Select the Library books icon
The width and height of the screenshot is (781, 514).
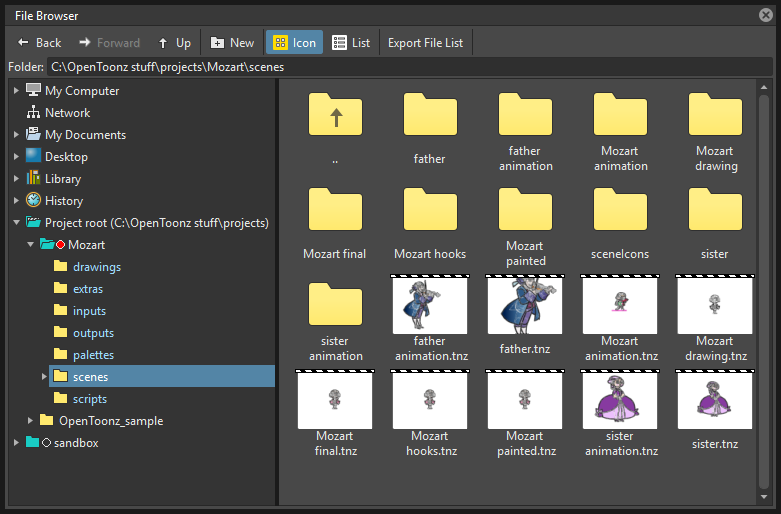(x=33, y=178)
